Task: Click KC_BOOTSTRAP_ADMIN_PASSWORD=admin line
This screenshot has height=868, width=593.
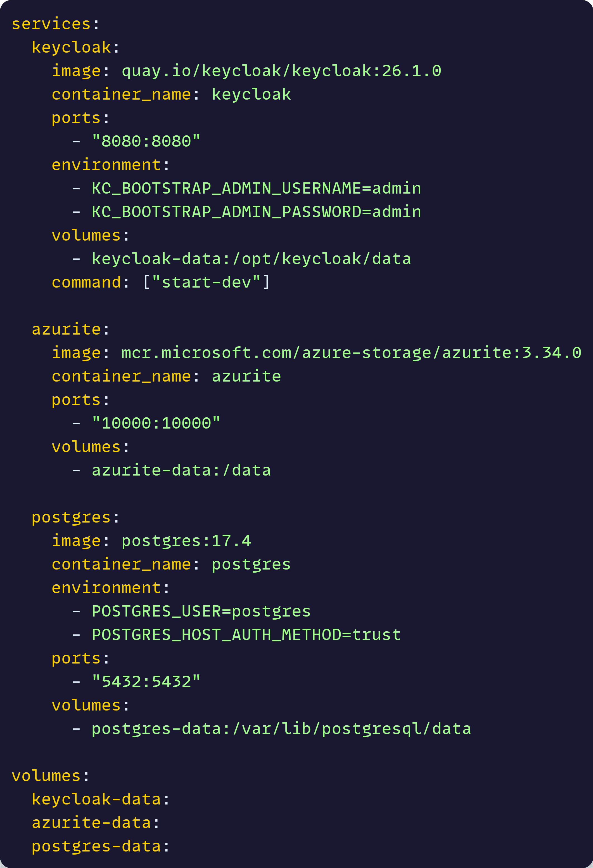Action: point(256,212)
